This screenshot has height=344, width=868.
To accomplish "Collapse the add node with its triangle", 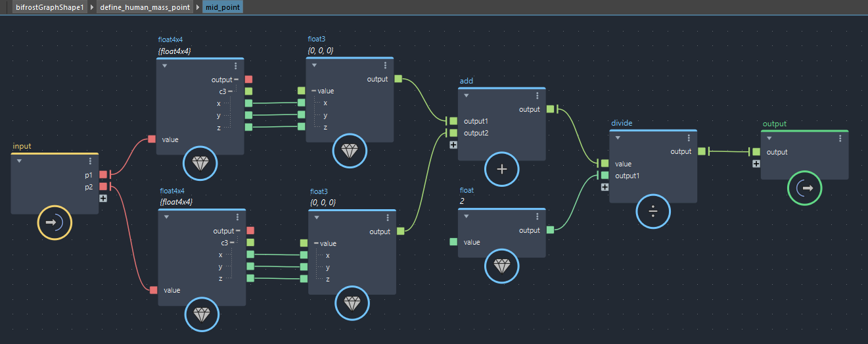I will tap(466, 96).
